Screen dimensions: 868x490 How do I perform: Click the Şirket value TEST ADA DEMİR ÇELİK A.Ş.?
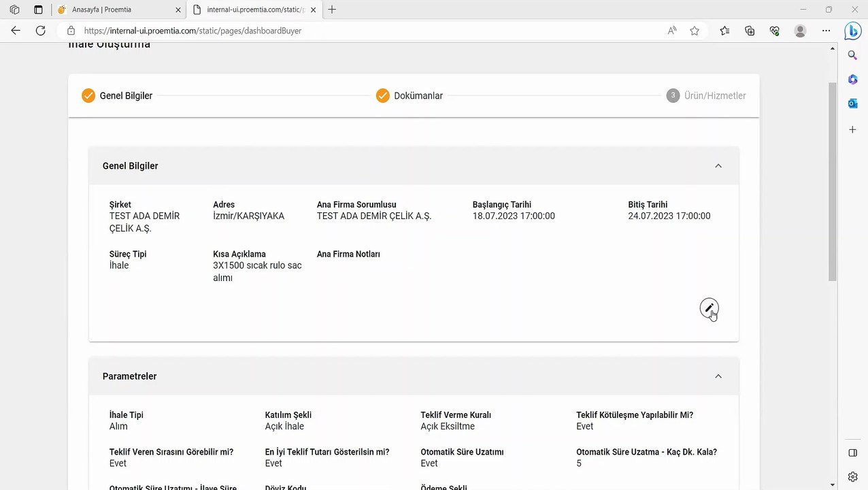tap(144, 222)
